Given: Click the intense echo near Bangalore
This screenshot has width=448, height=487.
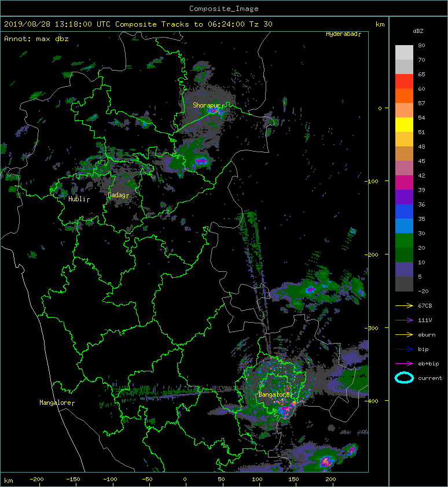Looking at the screenshot, I should point(285,410).
